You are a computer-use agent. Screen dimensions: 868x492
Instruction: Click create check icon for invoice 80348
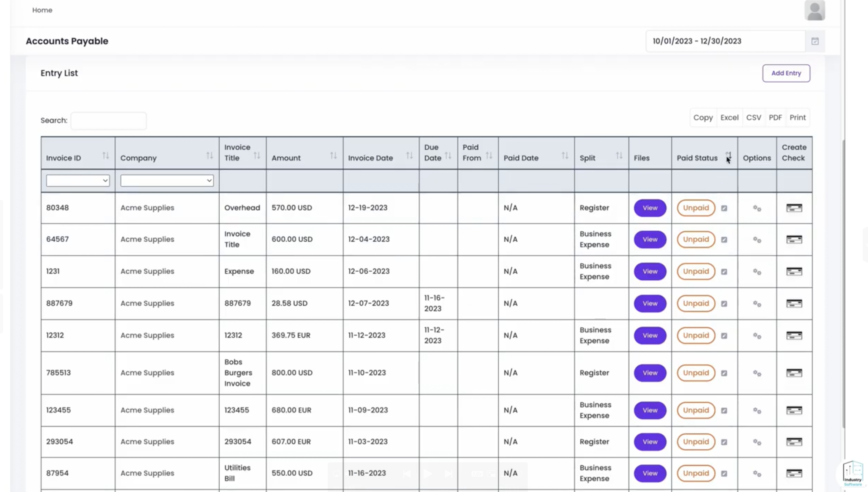click(x=794, y=208)
